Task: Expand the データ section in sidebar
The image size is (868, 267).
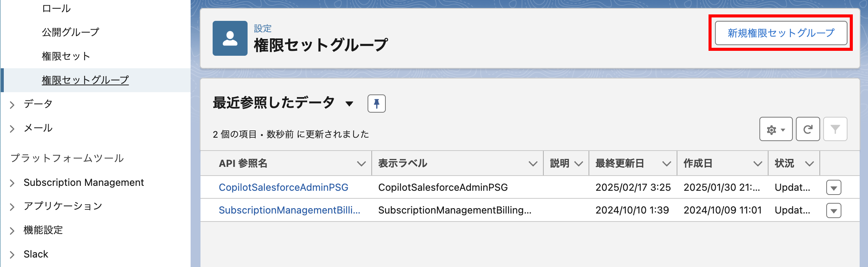Action: tap(12, 105)
